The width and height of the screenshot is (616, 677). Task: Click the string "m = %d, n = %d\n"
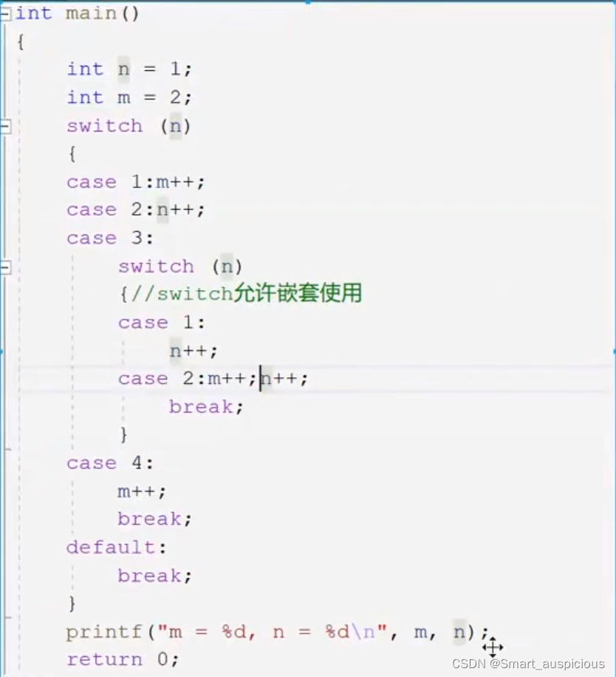pos(272,632)
